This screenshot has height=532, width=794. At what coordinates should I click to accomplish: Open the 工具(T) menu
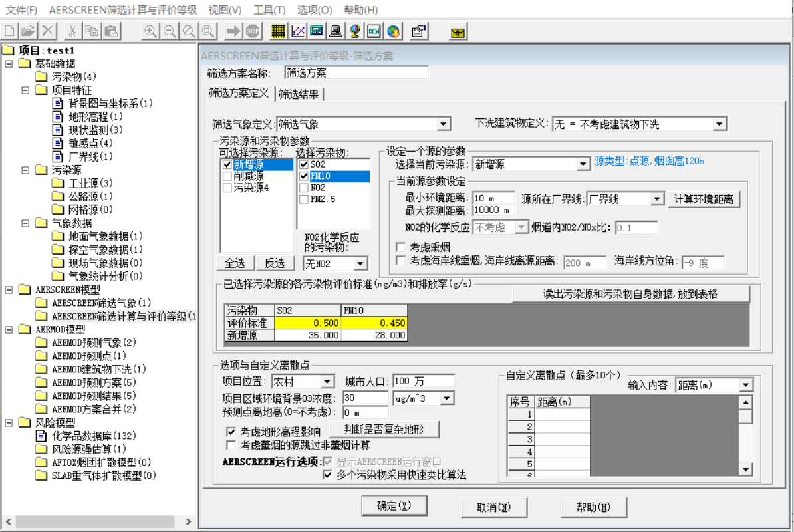pyautogui.click(x=269, y=9)
